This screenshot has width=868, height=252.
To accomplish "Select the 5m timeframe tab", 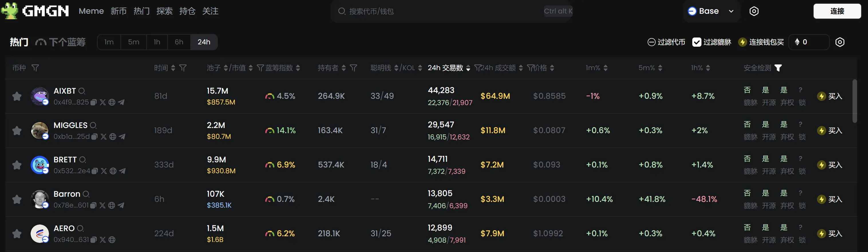I will (133, 42).
